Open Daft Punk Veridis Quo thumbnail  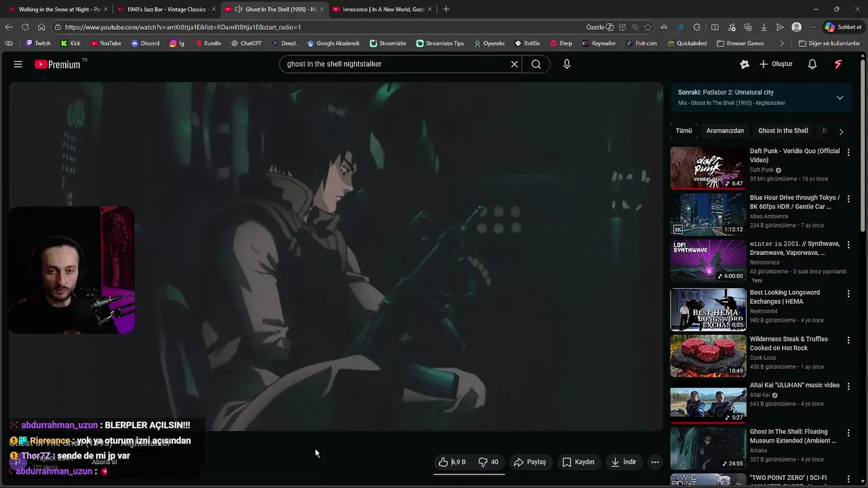[708, 168]
